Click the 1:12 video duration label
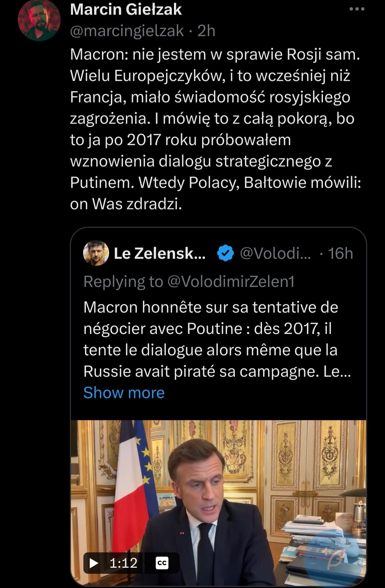Image resolution: width=385 pixels, height=588 pixels. tap(123, 563)
